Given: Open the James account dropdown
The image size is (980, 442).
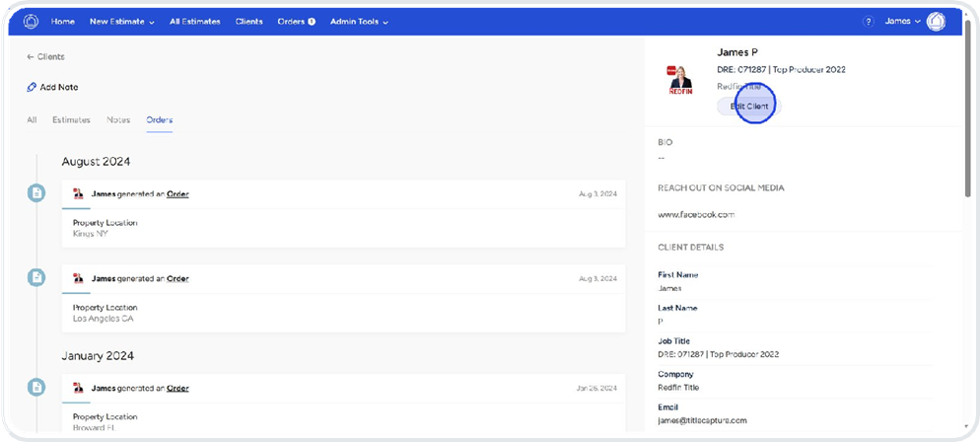Looking at the screenshot, I should [902, 22].
